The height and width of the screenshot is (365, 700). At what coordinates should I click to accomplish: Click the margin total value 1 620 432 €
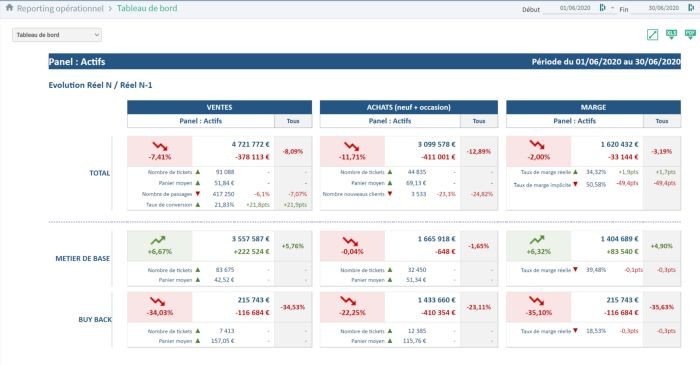619,145
